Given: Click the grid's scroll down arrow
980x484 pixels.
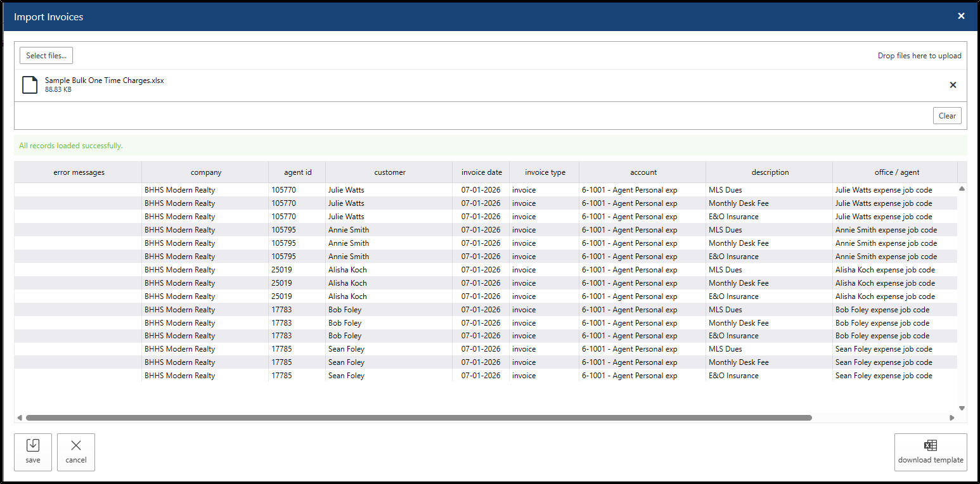Looking at the screenshot, I should (x=962, y=408).
